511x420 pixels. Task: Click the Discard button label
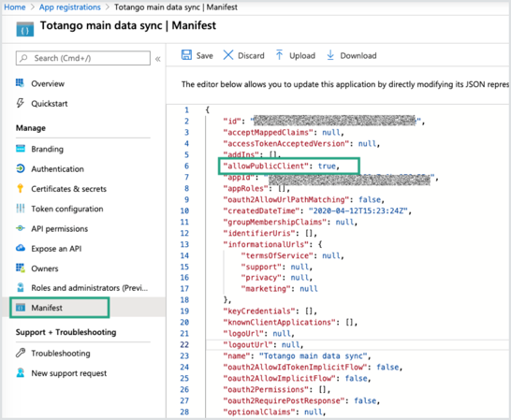(251, 56)
